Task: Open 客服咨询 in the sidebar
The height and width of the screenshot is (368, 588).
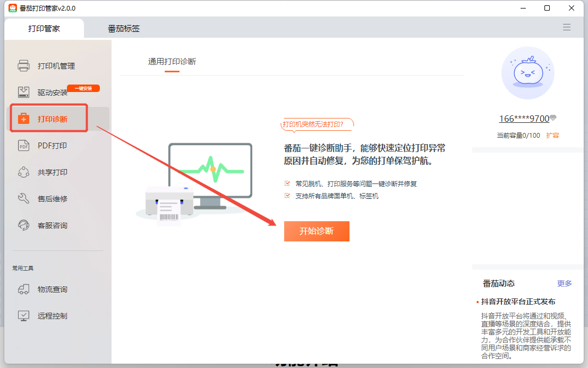Action: (x=53, y=225)
